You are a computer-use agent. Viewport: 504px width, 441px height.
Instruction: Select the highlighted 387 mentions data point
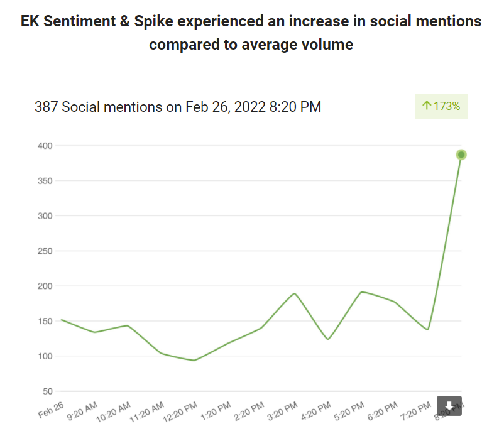pyautogui.click(x=461, y=155)
